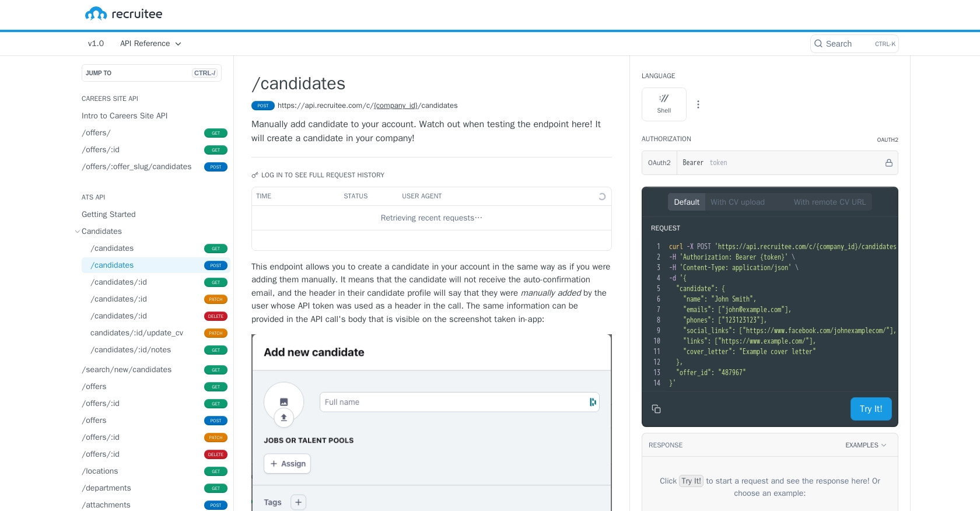
Task: Open the Getting Started page
Action: [108, 215]
